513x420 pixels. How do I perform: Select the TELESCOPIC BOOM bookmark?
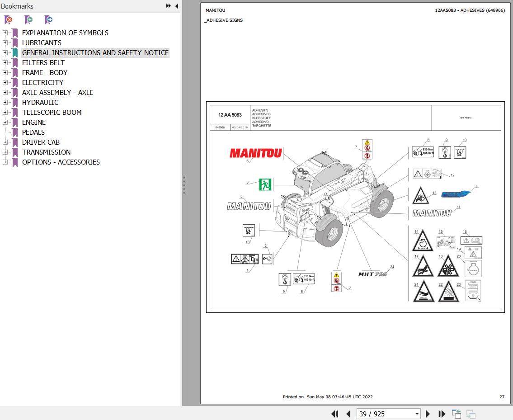point(52,113)
